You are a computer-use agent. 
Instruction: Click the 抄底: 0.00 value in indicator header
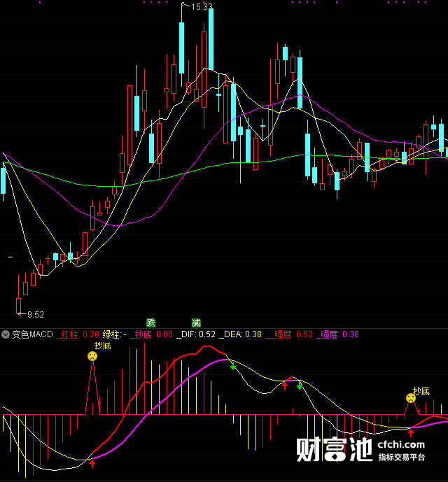151,334
